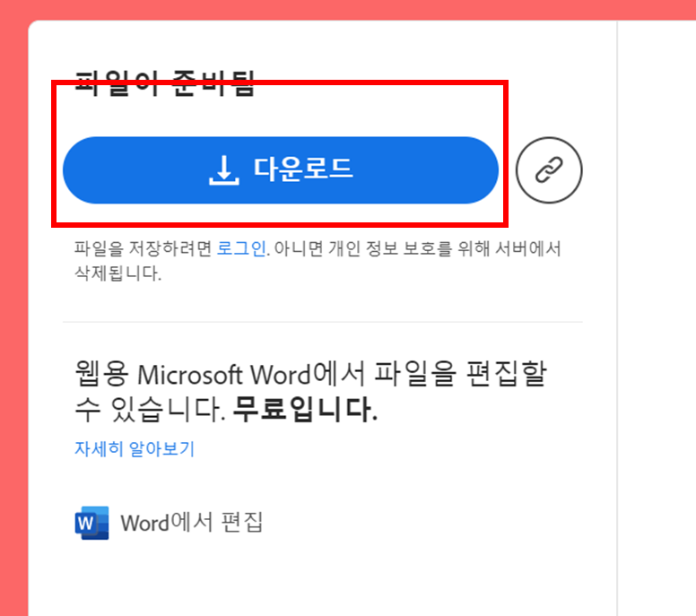Viewport: 696px width, 616px height.
Task: Click the circular link button outline
Action: point(549,170)
